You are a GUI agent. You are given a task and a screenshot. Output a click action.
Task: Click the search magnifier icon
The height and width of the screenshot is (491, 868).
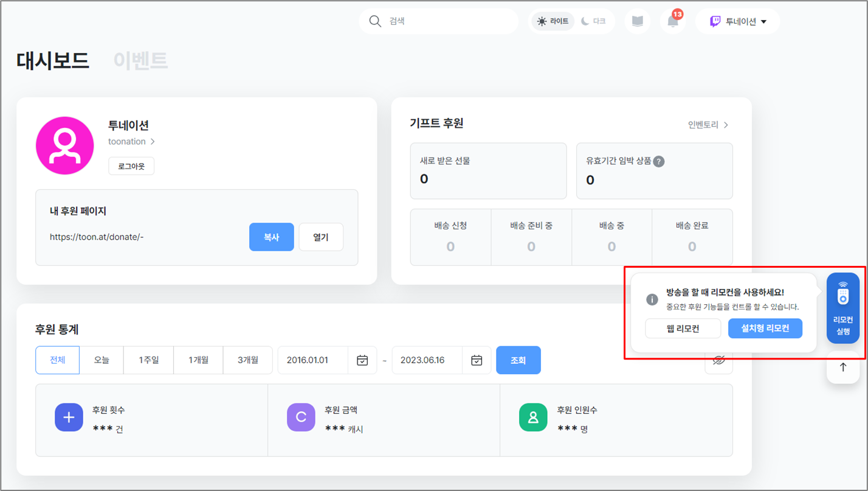[375, 21]
